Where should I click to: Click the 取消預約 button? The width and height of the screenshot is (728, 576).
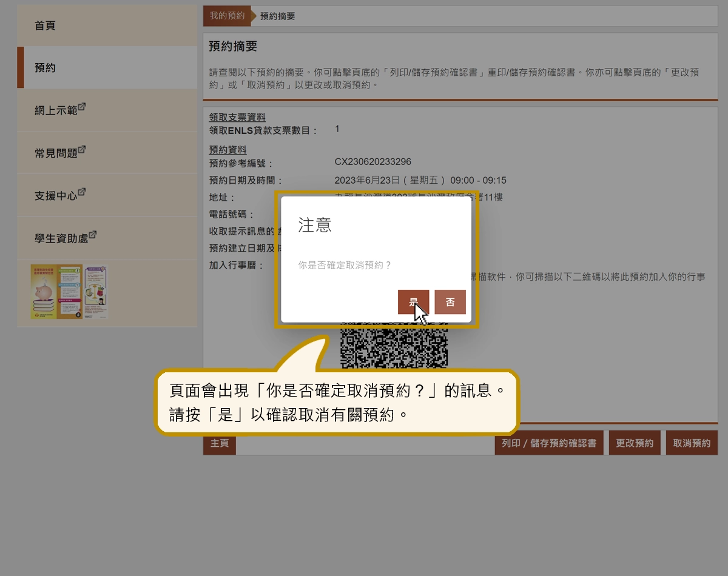point(692,443)
